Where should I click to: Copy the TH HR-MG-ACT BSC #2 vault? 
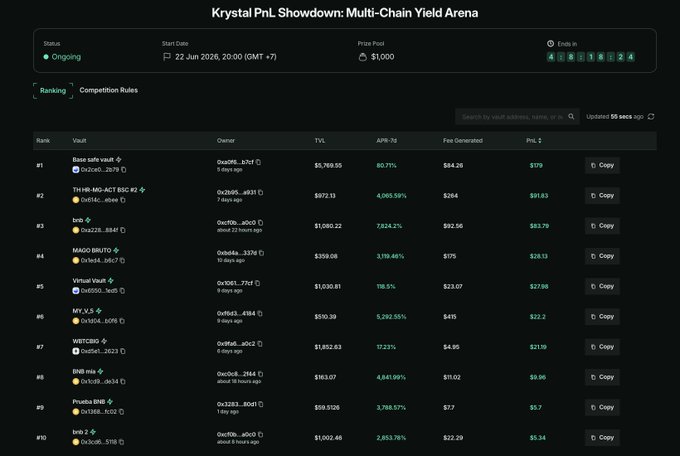click(x=602, y=196)
